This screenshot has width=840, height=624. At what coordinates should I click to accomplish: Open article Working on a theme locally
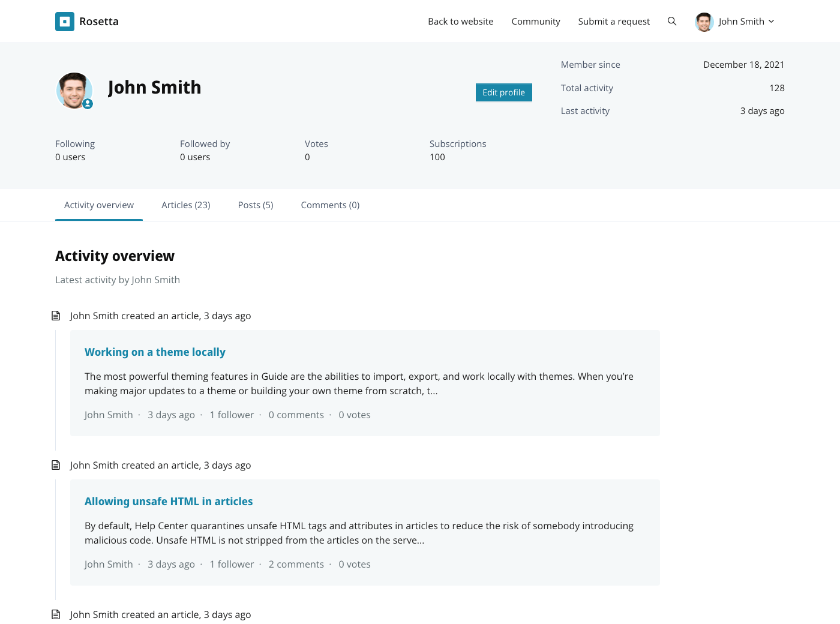point(155,352)
